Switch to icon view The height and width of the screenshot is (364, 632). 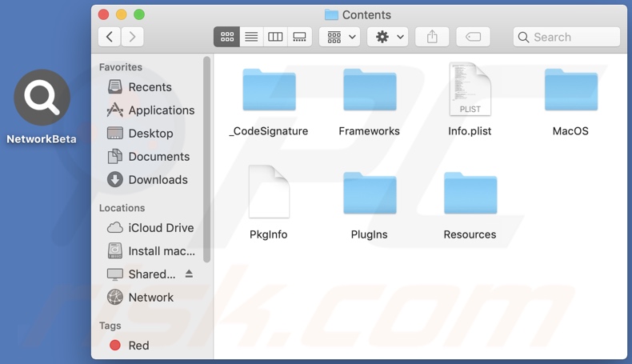(x=227, y=37)
